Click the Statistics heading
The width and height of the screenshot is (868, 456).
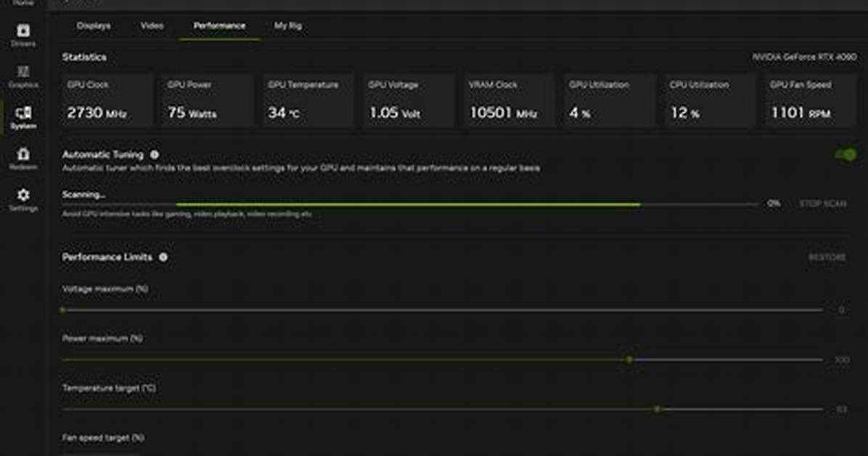click(84, 57)
